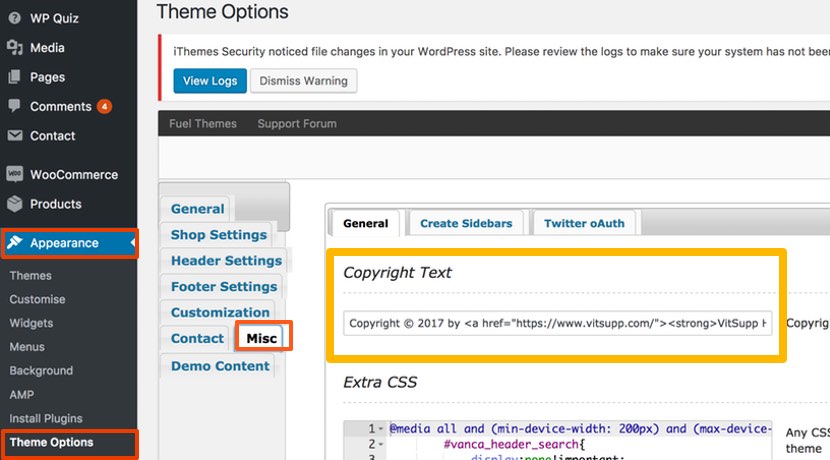Click the Comments speech bubble icon
The width and height of the screenshot is (830, 460).
click(x=15, y=106)
